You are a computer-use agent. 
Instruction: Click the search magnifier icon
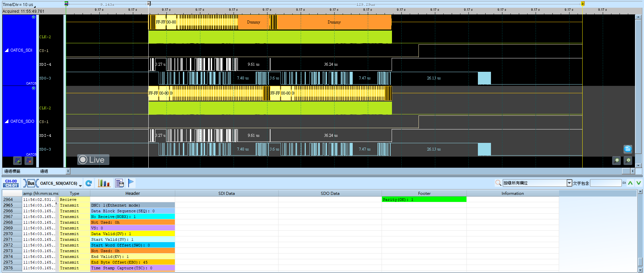coord(498,183)
